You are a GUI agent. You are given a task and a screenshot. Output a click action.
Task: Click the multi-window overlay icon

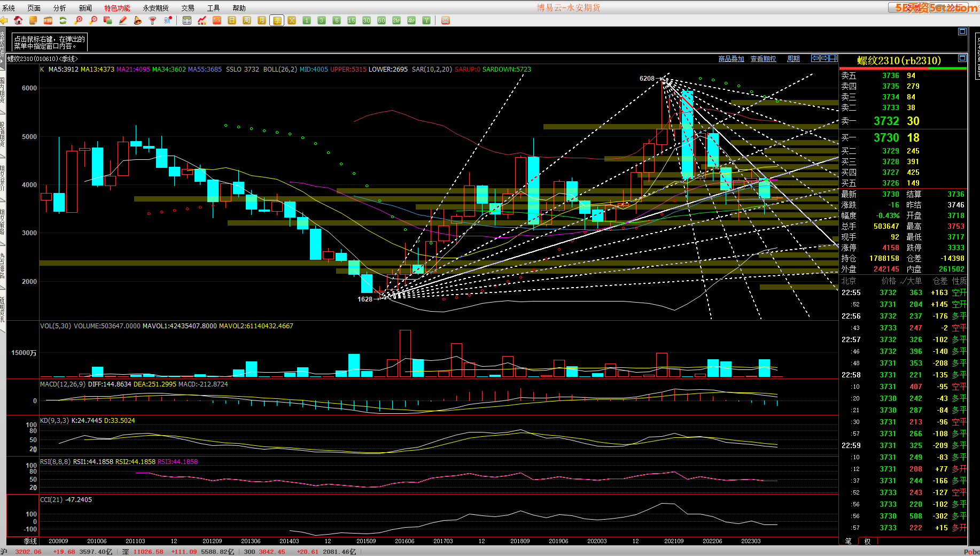coord(108,20)
